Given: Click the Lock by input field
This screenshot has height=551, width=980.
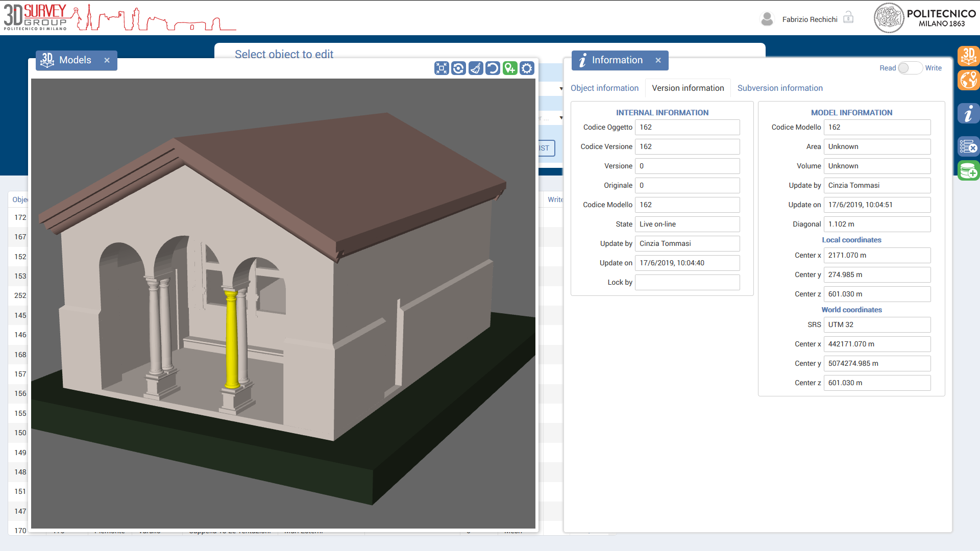Looking at the screenshot, I should [x=687, y=282].
